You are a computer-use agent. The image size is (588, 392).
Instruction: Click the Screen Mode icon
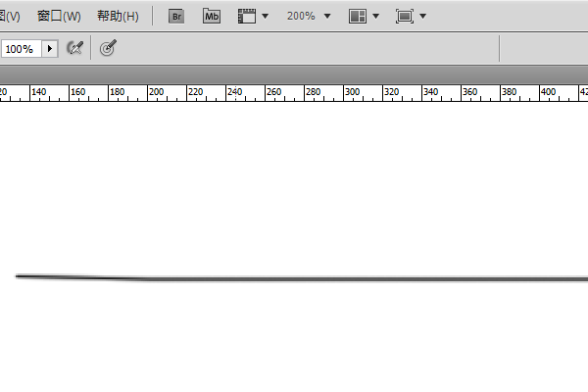point(405,16)
